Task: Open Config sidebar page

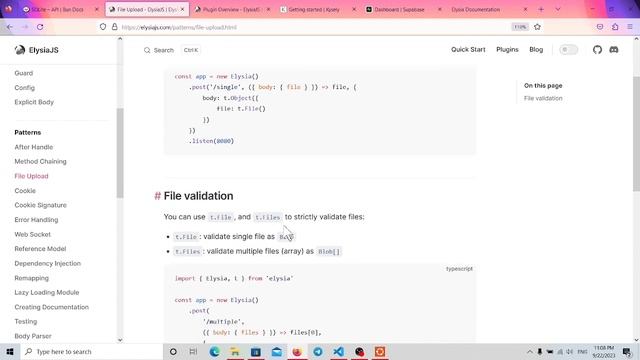Action: tap(24, 88)
